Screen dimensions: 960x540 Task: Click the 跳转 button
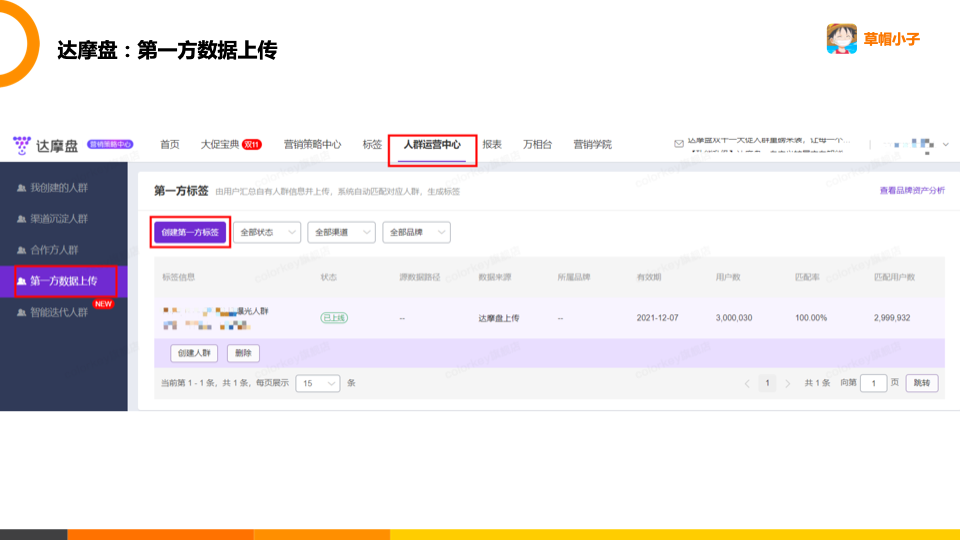click(x=921, y=383)
